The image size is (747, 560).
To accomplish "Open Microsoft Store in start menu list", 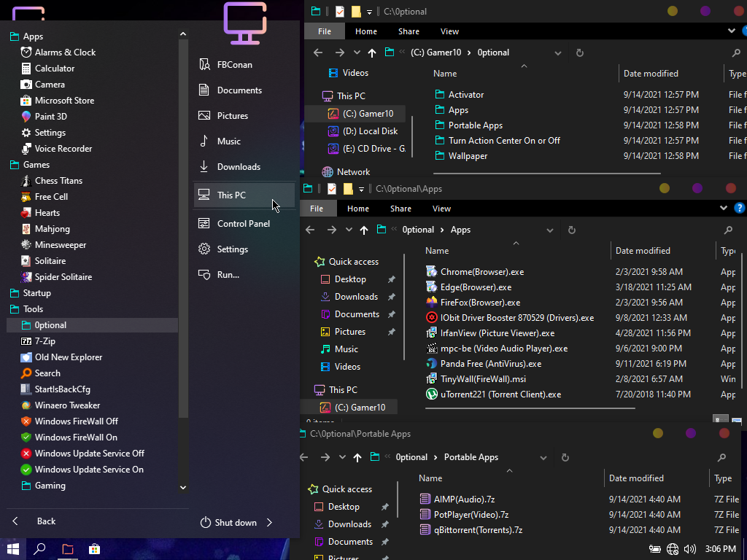I will pos(57,101).
